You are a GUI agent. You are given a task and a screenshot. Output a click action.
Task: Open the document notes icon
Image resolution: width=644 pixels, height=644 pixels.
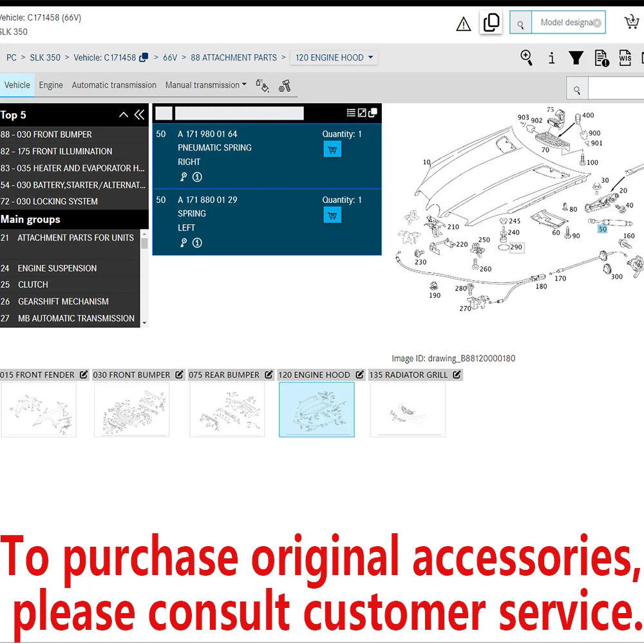point(601,58)
